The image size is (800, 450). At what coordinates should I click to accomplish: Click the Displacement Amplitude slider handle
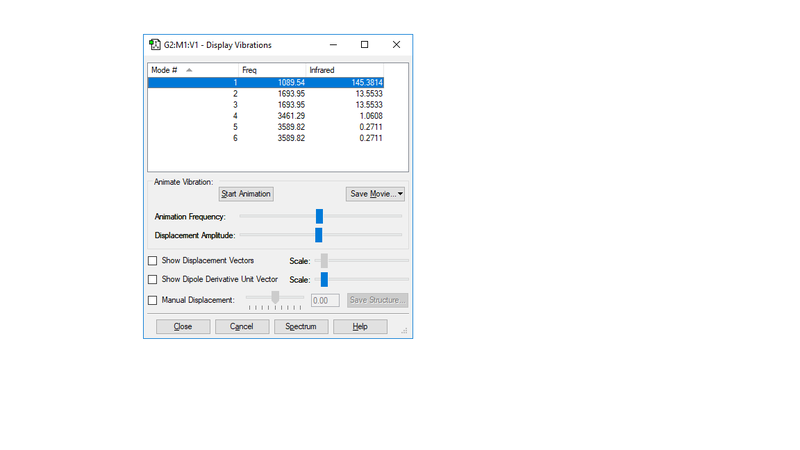tap(319, 235)
